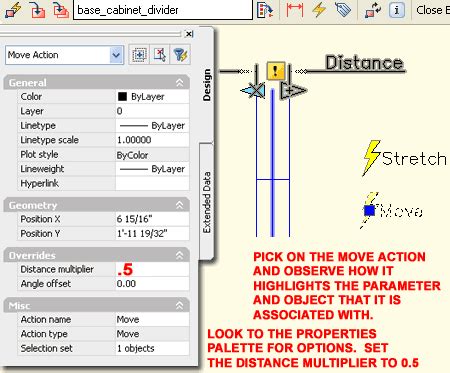Image resolution: width=450 pixels, height=373 pixels.
Task: Collapse the Overrides section
Action: tap(179, 255)
